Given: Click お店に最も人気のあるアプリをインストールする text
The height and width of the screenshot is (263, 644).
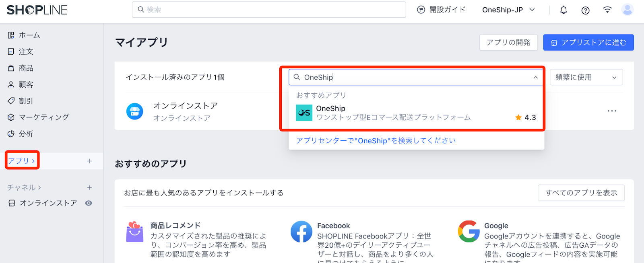Looking at the screenshot, I should point(204,193).
